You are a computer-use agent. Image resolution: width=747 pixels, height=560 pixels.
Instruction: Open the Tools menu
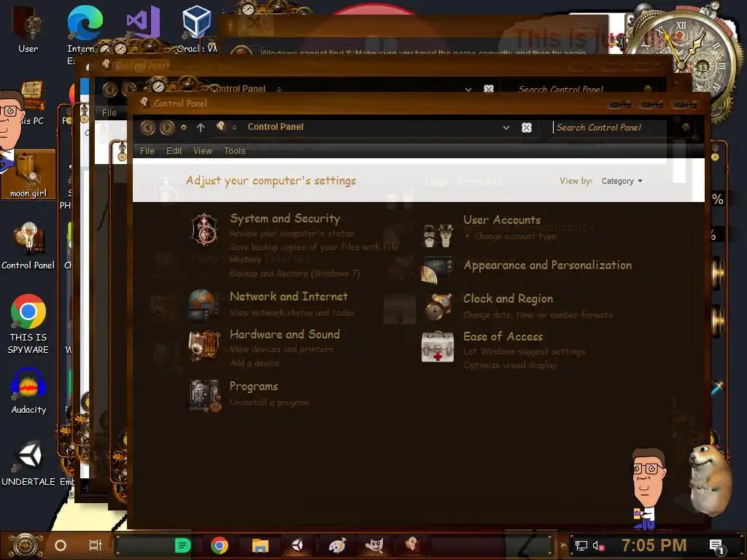tap(234, 150)
